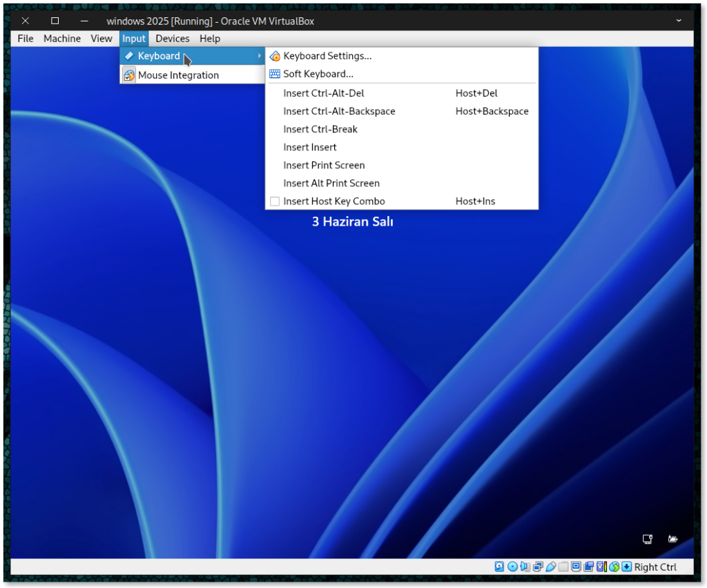The height and width of the screenshot is (588, 707).
Task: Open Keyboard Settings...
Action: [x=402, y=56]
